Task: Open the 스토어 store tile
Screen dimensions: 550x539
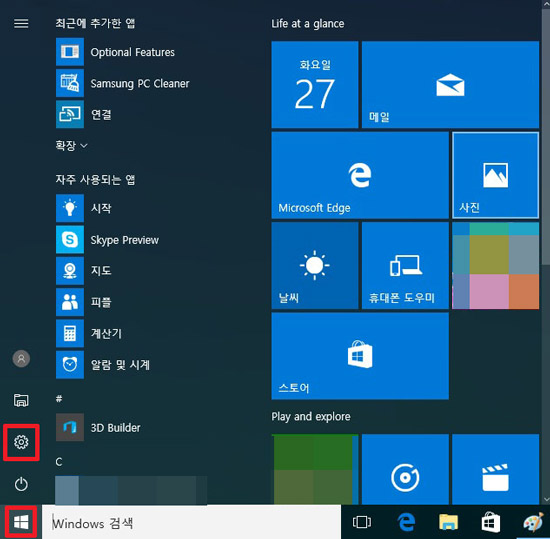Action: (x=360, y=356)
